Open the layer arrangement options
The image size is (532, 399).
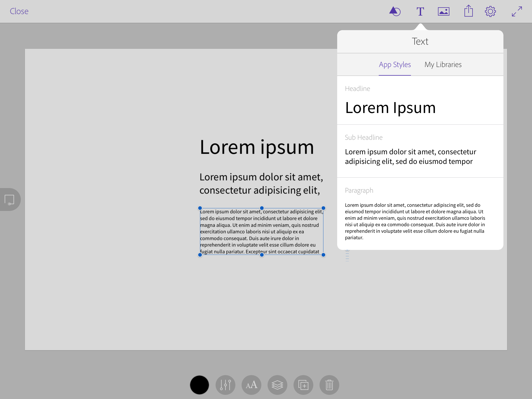[277, 385]
